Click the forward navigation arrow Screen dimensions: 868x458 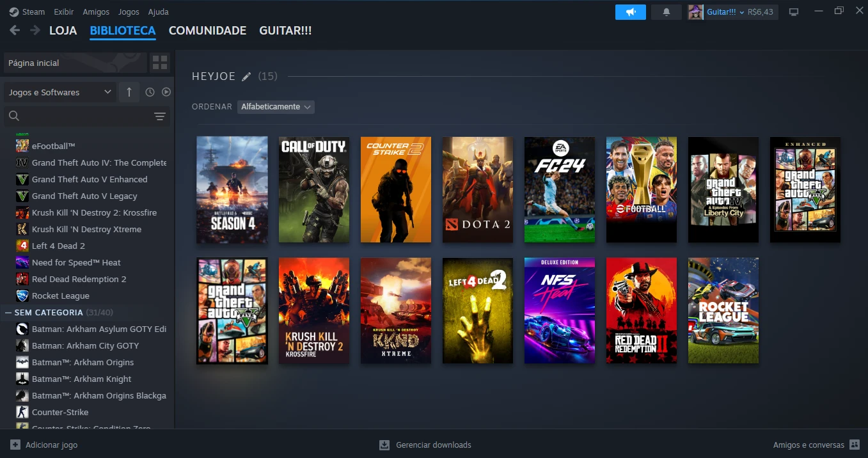(35, 30)
